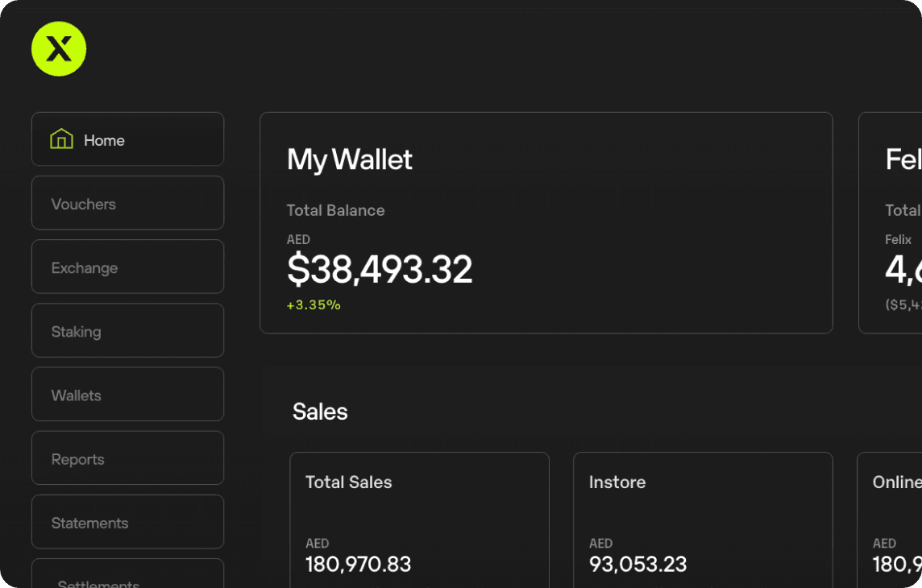922x588 pixels.
Task: Click the AED currency label in My Wallet
Action: tap(298, 239)
